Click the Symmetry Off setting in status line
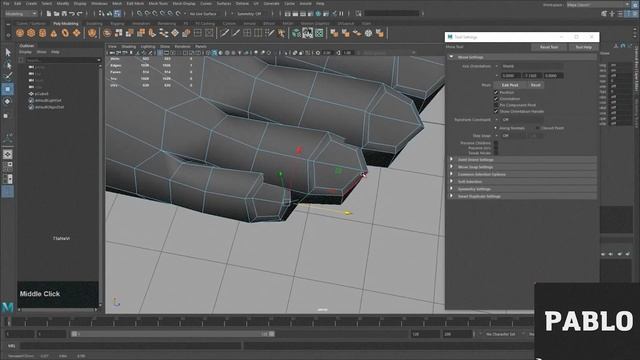The image size is (640, 360). (x=249, y=13)
